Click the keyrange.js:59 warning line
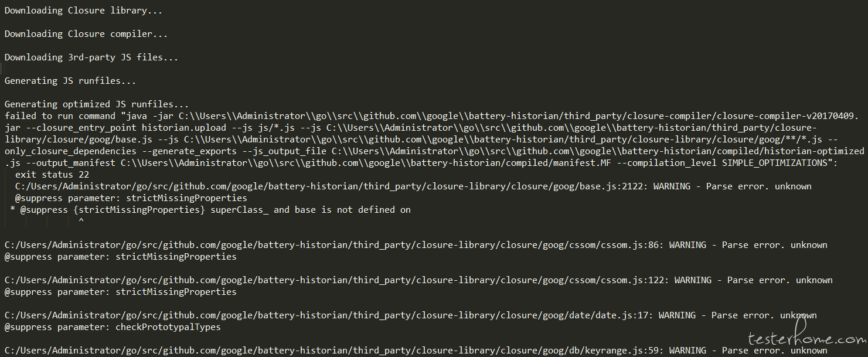 [416, 351]
